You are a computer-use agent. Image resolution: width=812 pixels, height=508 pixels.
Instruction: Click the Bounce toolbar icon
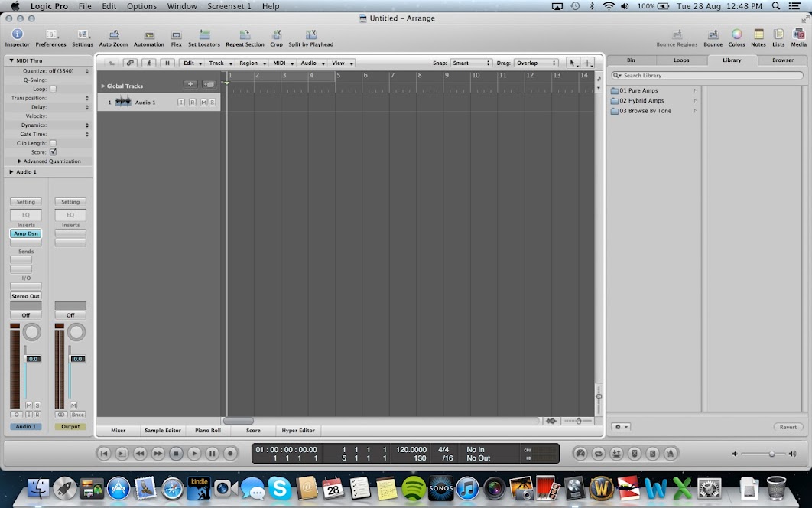713,34
